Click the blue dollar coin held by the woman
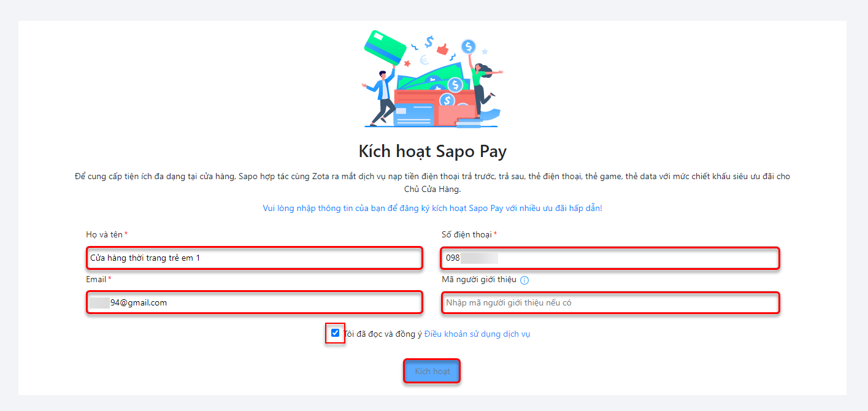The image size is (868, 411). [469, 46]
